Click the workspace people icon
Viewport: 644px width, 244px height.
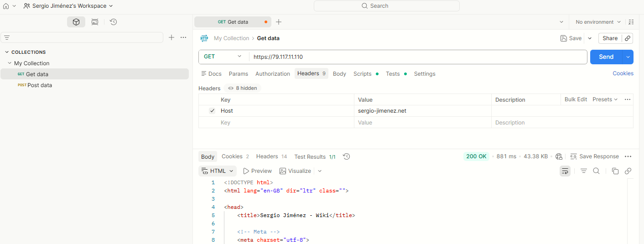coord(27,6)
